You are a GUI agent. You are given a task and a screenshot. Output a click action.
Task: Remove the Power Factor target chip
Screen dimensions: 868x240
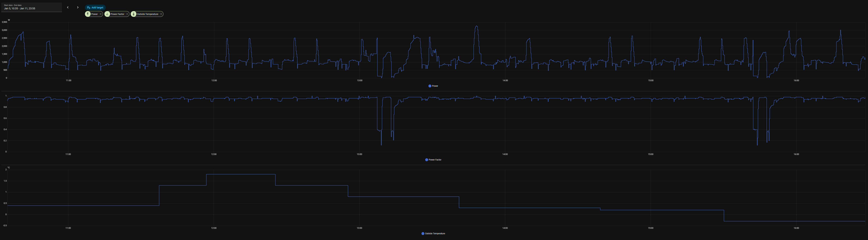[127, 14]
